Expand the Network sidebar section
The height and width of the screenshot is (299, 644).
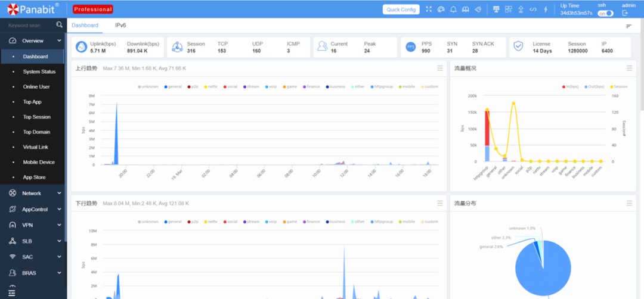(33, 193)
